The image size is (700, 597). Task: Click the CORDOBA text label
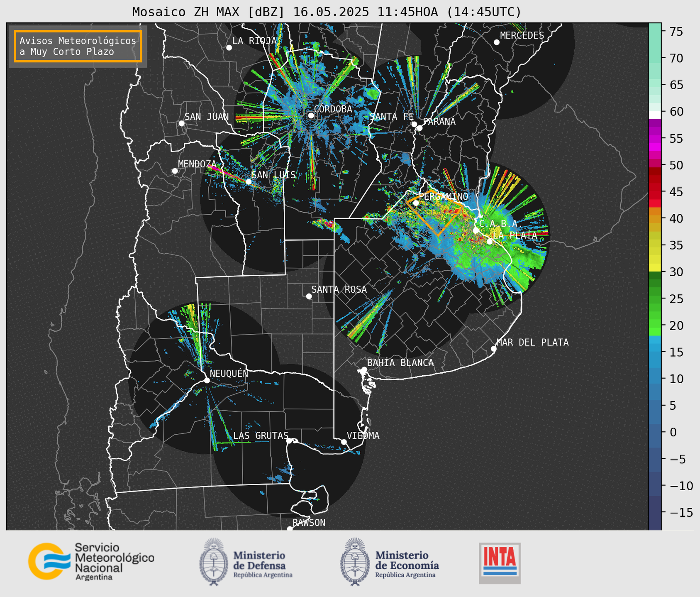pos(333,109)
